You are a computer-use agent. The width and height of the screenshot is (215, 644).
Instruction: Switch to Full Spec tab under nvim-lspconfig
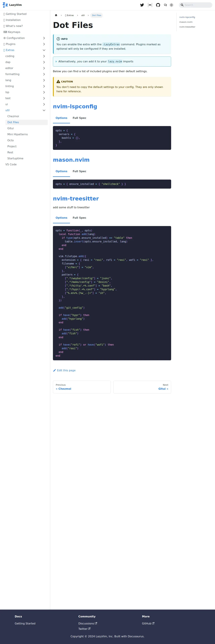pyautogui.click(x=79, y=118)
